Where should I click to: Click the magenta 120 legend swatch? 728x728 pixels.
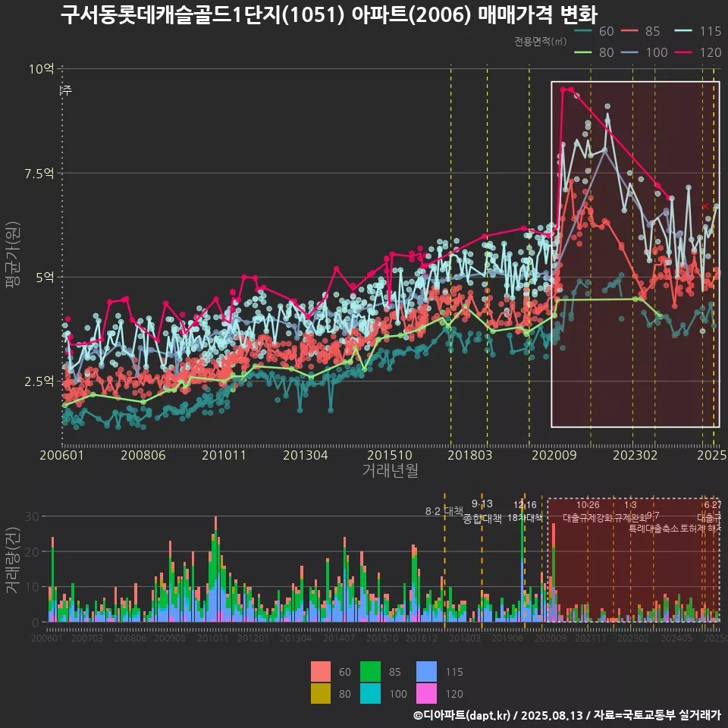pos(427,693)
